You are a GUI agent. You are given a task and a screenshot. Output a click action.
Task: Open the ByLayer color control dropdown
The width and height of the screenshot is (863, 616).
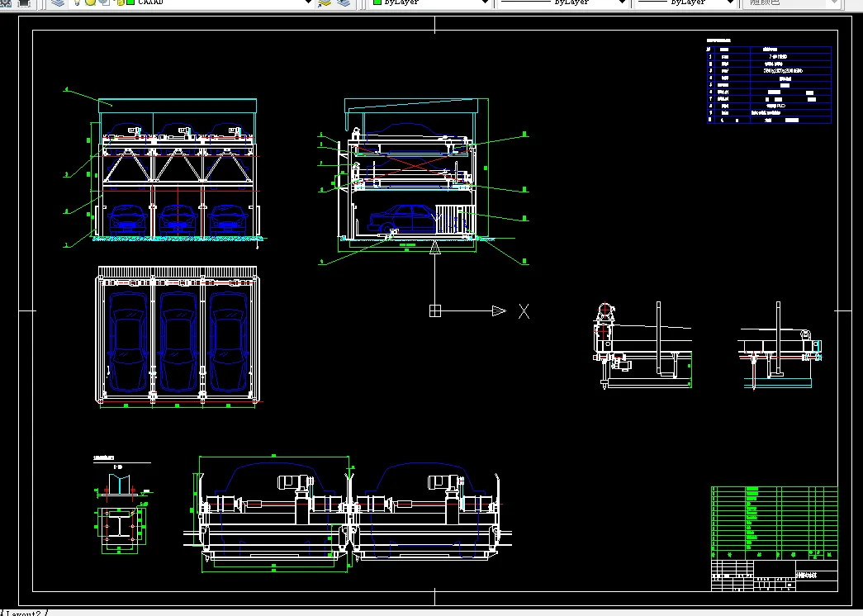pyautogui.click(x=430, y=2)
